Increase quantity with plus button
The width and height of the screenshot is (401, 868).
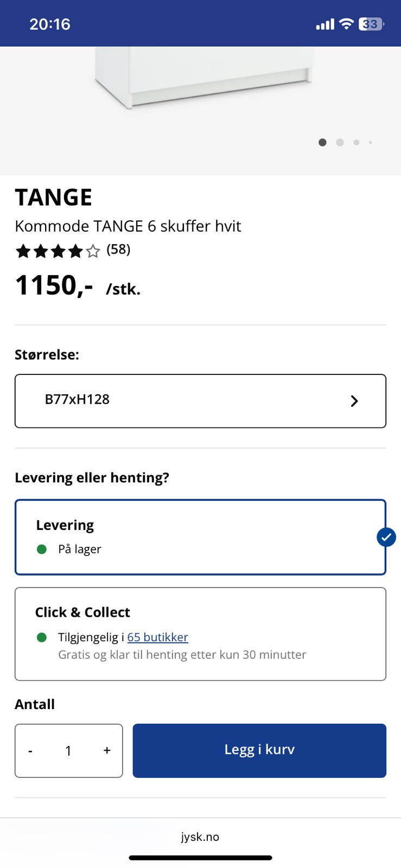[x=107, y=750]
